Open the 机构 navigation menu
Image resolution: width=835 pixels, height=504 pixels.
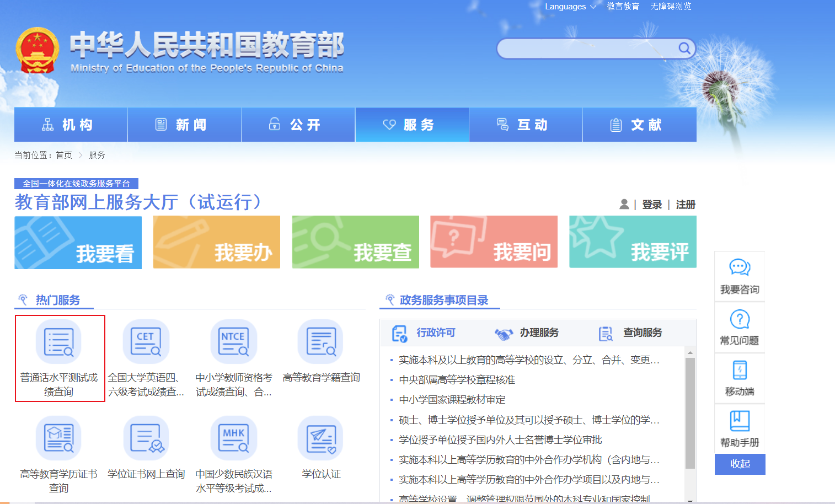[71, 125]
